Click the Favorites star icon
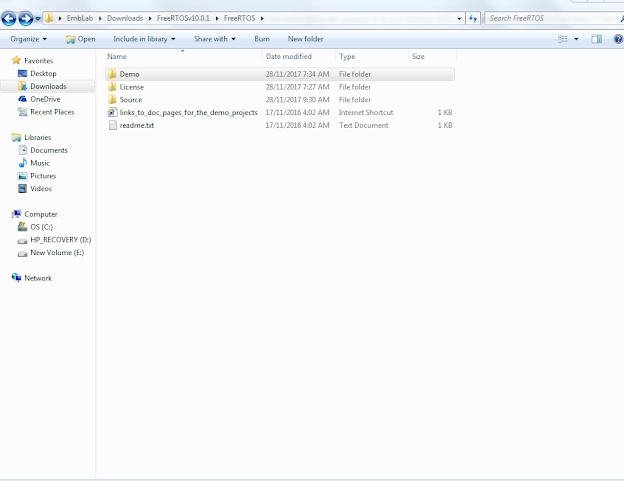Screen dimensions: 624x481 tap(16, 60)
